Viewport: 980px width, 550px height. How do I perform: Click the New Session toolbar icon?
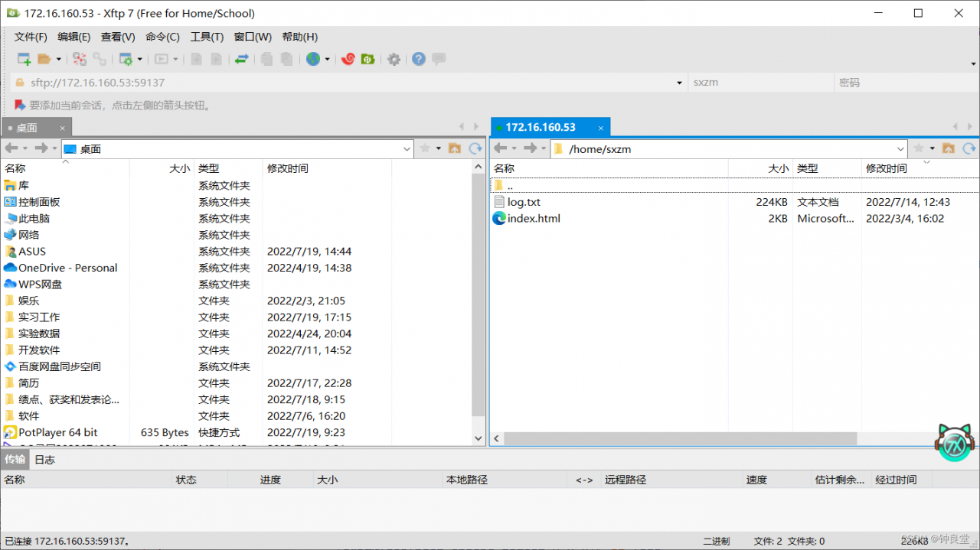(24, 59)
